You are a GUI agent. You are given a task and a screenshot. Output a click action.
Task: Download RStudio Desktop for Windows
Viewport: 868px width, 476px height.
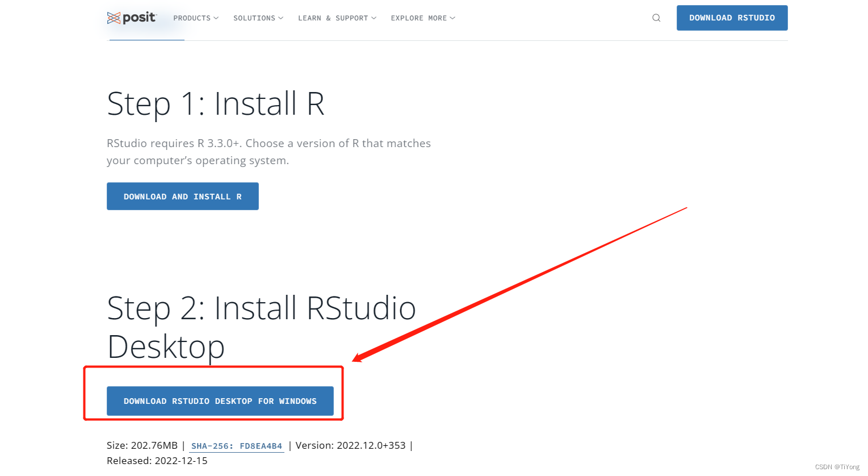(x=220, y=401)
